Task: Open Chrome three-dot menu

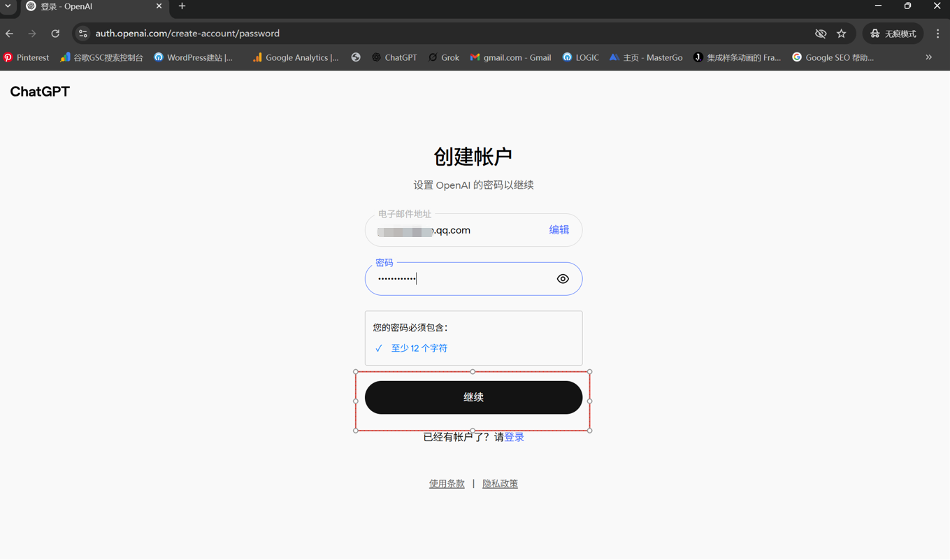Action: (x=938, y=34)
